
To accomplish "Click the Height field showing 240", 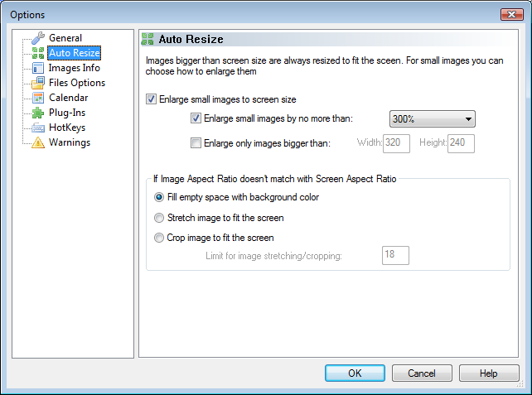I will [461, 143].
